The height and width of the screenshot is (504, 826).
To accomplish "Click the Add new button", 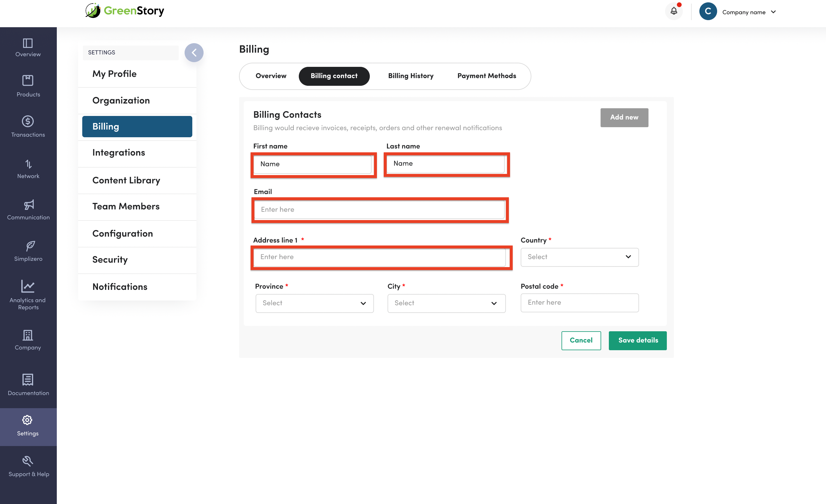I will coord(624,117).
